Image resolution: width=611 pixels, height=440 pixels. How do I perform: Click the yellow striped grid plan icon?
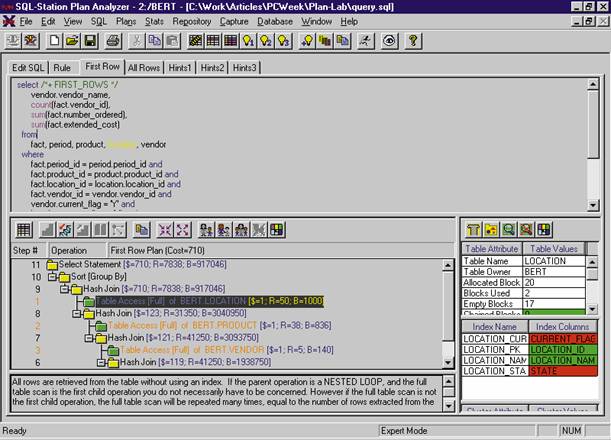(x=195, y=41)
